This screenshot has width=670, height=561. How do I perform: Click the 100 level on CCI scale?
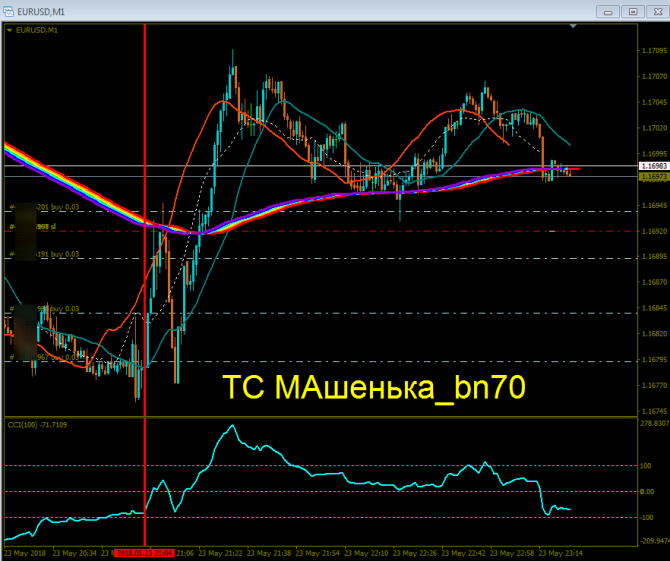click(645, 466)
